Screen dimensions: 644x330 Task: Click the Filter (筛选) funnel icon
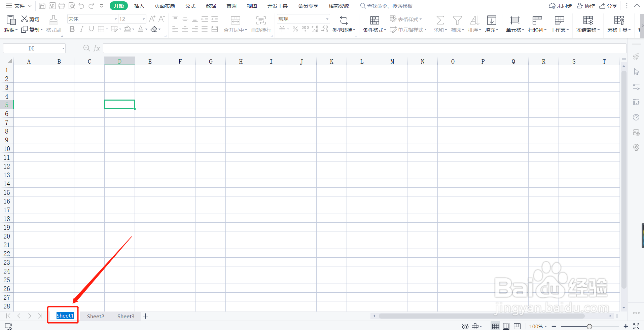[457, 21]
